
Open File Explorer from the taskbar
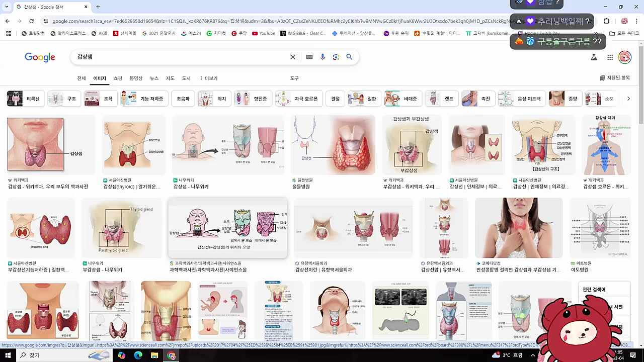[x=154, y=355]
